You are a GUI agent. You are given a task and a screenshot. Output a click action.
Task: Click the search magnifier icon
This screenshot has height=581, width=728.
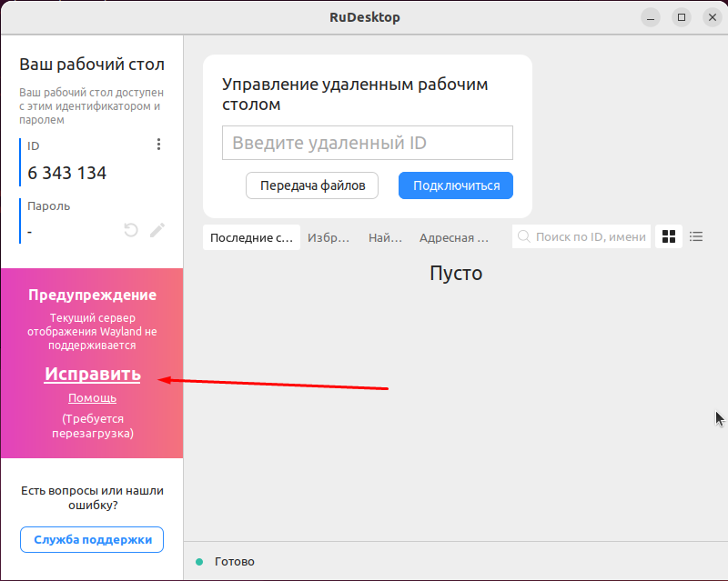(x=524, y=236)
